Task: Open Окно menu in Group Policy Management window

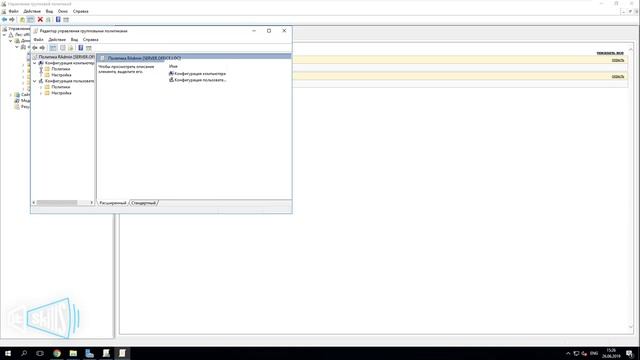Action: [x=63, y=11]
